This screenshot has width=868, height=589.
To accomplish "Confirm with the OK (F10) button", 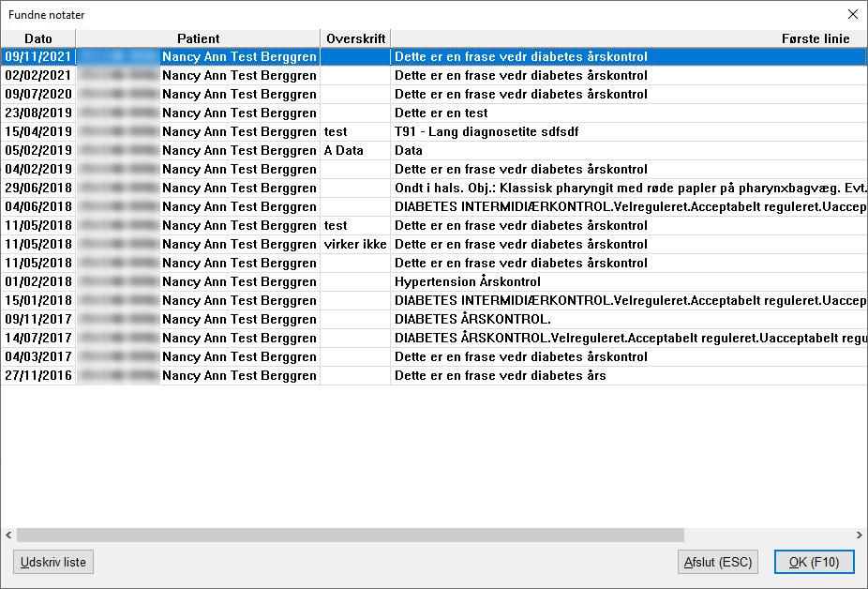I will pyautogui.click(x=814, y=562).
